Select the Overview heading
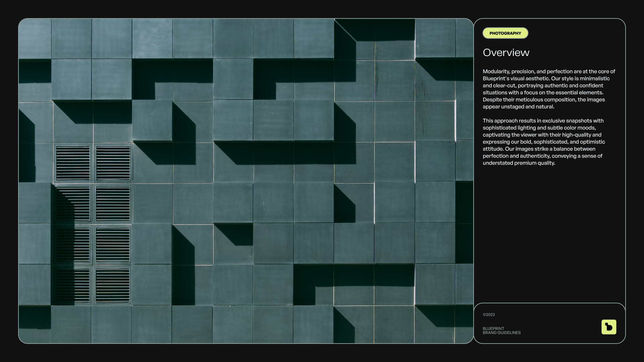The height and width of the screenshot is (362, 644). tap(506, 53)
